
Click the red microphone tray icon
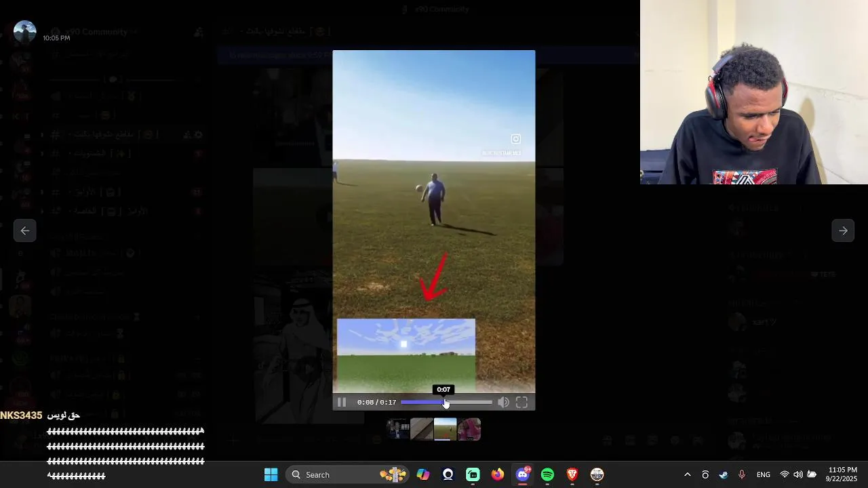[741, 474]
